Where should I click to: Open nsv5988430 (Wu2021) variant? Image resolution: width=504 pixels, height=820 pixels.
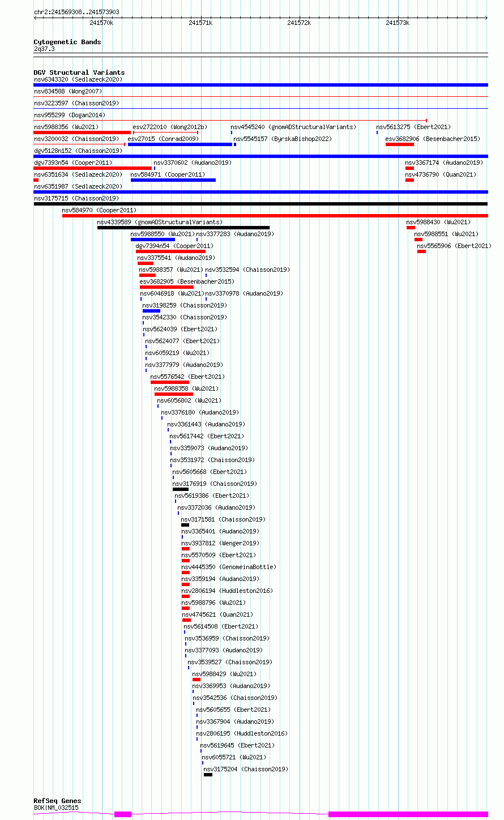tap(438, 223)
